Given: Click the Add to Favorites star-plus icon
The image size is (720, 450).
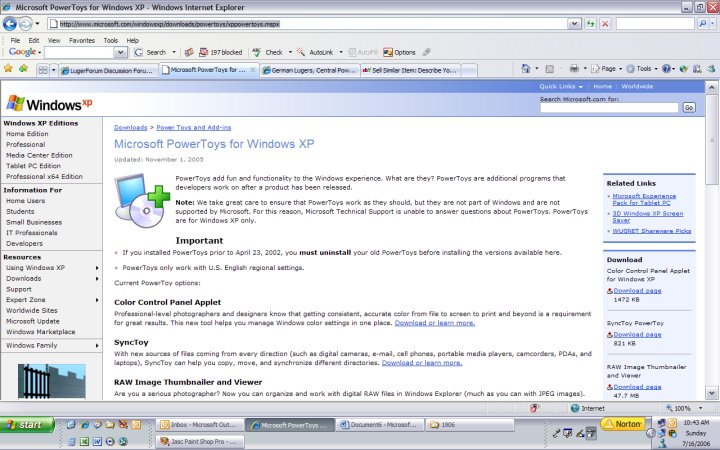Looking at the screenshot, I should coord(23,69).
